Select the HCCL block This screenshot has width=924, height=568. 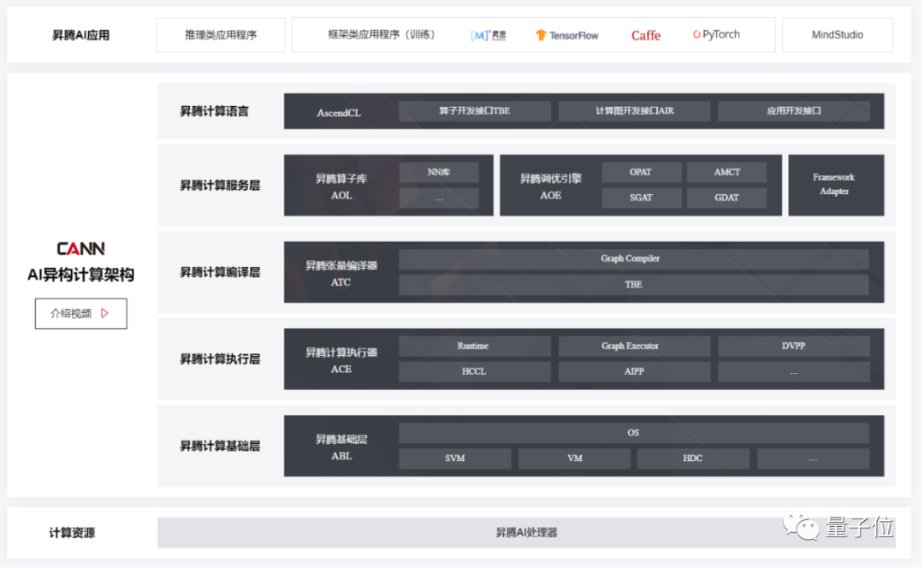[x=475, y=372]
